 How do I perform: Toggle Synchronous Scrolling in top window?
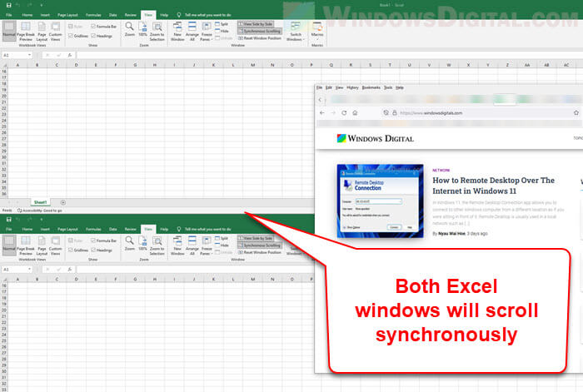[260, 31]
